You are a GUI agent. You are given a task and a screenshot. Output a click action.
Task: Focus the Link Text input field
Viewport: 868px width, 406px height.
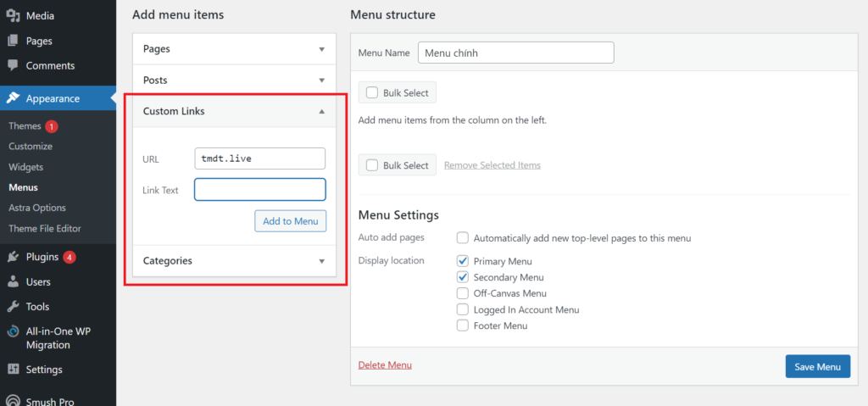point(259,190)
